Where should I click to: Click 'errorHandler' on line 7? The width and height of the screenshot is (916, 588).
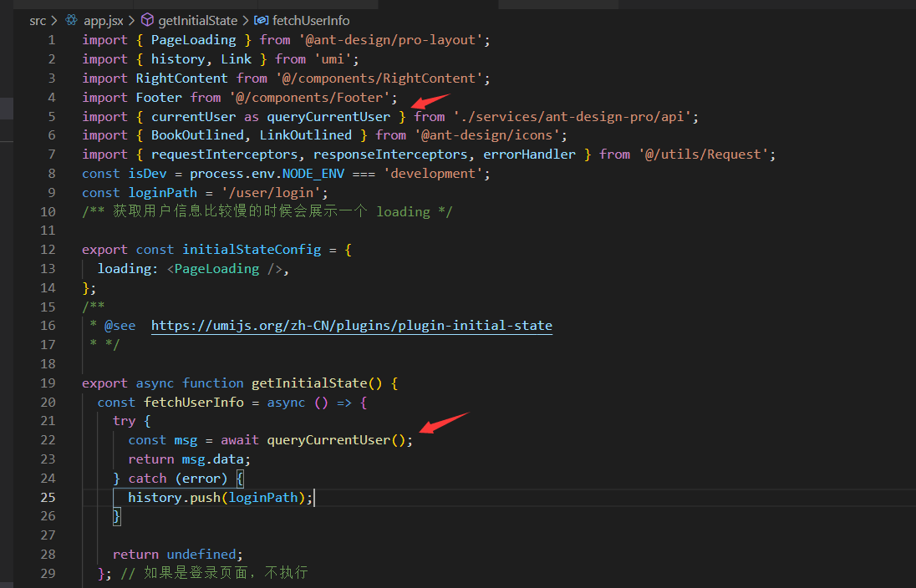529,155
